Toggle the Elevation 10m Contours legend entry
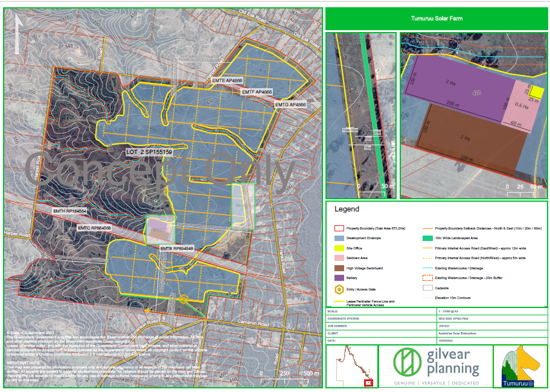The image size is (550, 392). click(x=427, y=297)
